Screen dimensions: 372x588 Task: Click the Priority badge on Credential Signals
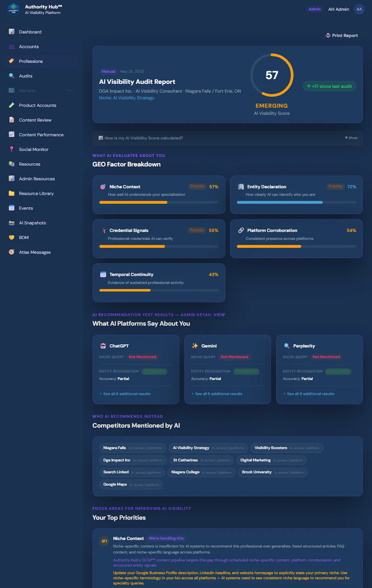coord(197,230)
